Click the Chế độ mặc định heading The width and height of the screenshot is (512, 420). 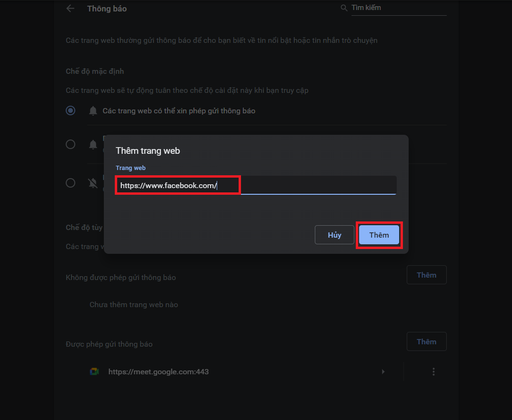[95, 71]
